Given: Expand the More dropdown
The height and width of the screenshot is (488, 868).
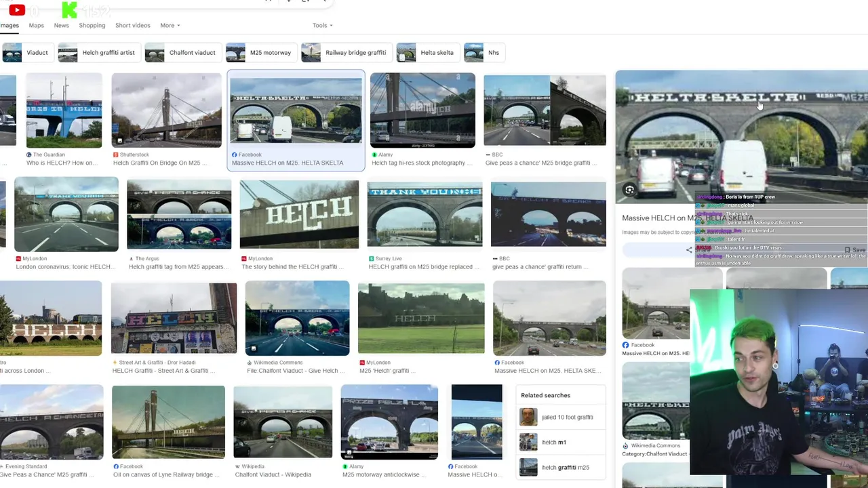Looking at the screenshot, I should [x=170, y=25].
